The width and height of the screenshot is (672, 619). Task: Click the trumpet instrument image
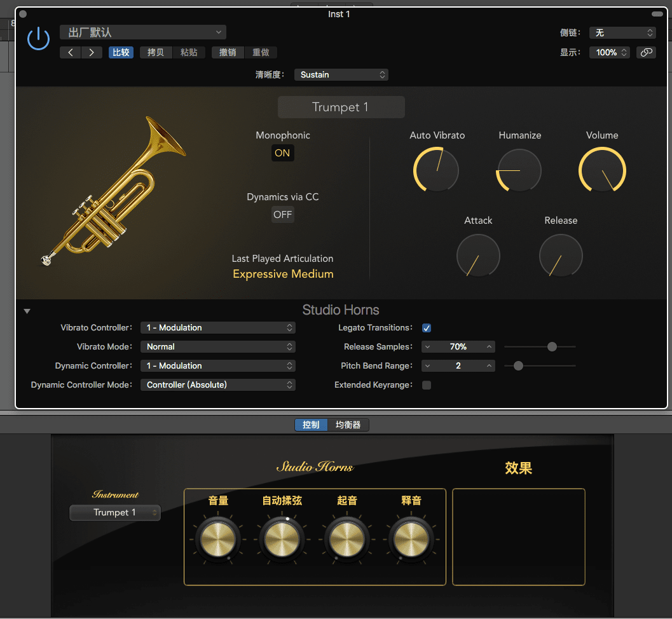[114, 191]
